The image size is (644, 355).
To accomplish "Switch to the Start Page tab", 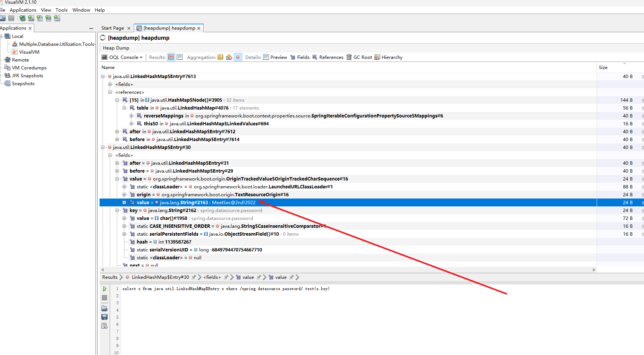I will (112, 28).
